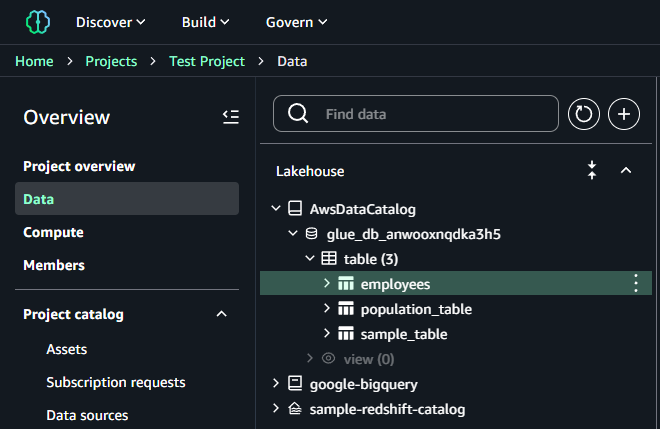Open the Govern menu
Screen dimensions: 660x429
[296, 22]
